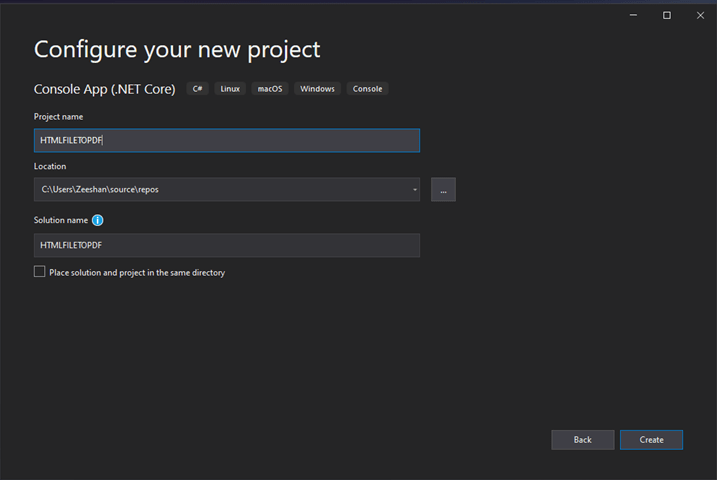Go Back to the previous step
This screenshot has width=717, height=480.
pyautogui.click(x=583, y=440)
